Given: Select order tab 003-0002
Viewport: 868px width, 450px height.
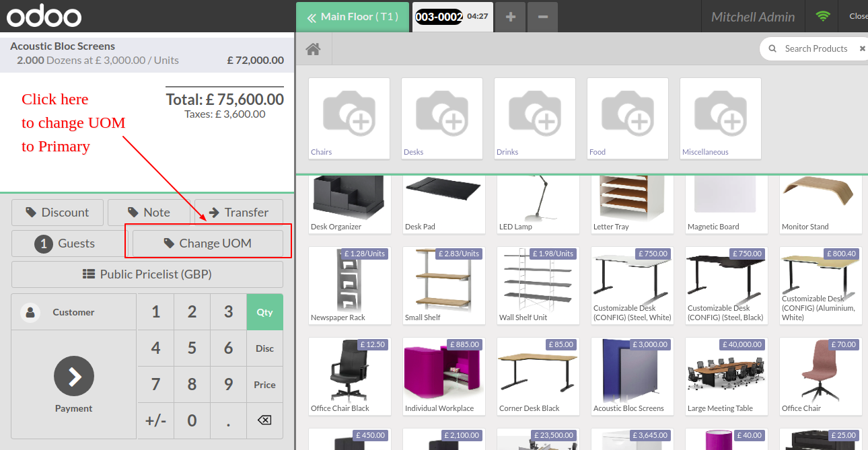Looking at the screenshot, I should [x=452, y=17].
